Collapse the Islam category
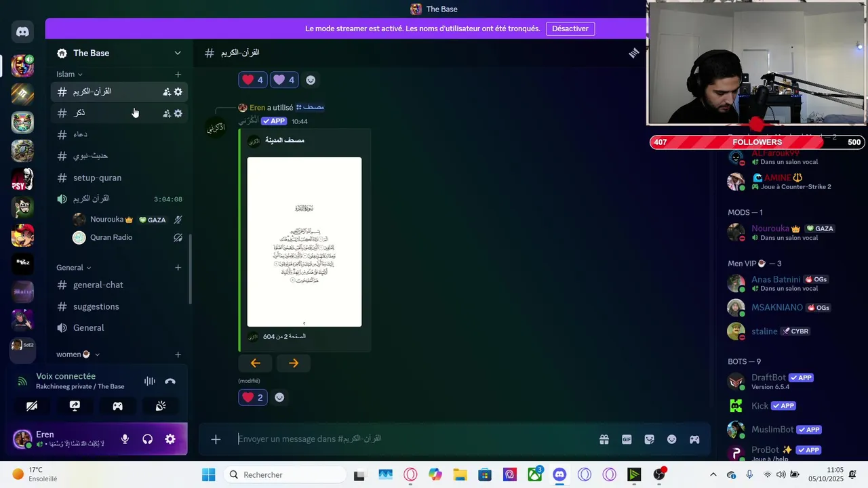The image size is (868, 488). pos(69,74)
